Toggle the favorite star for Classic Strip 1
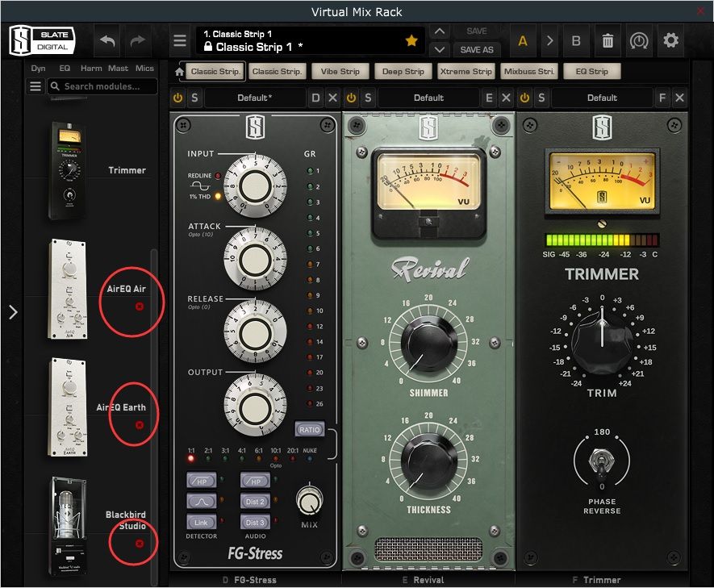Screen dimensions: 714x588 pyautogui.click(x=411, y=41)
